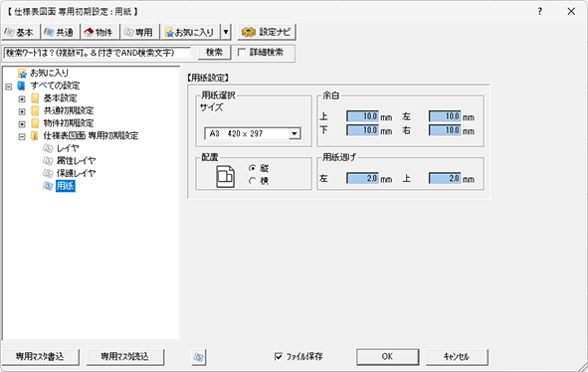Open the 属性レイヤ settings item
The image size is (588, 372).
point(77,161)
